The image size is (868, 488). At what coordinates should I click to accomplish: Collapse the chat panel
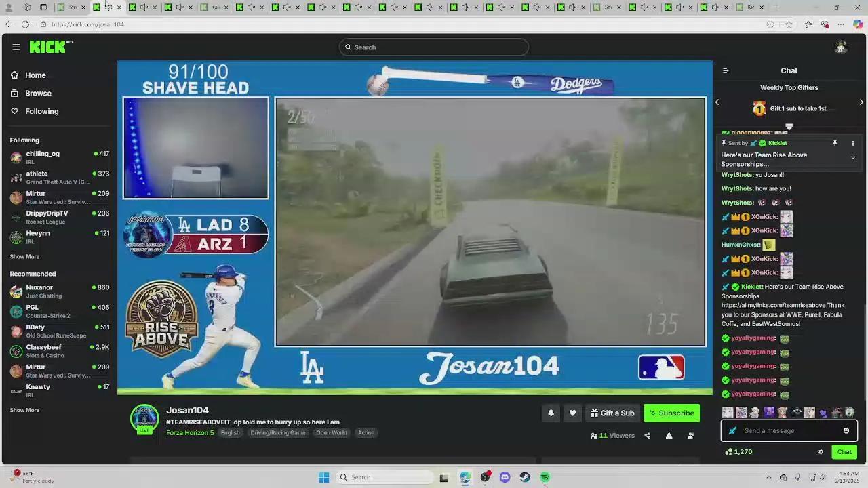click(x=726, y=70)
